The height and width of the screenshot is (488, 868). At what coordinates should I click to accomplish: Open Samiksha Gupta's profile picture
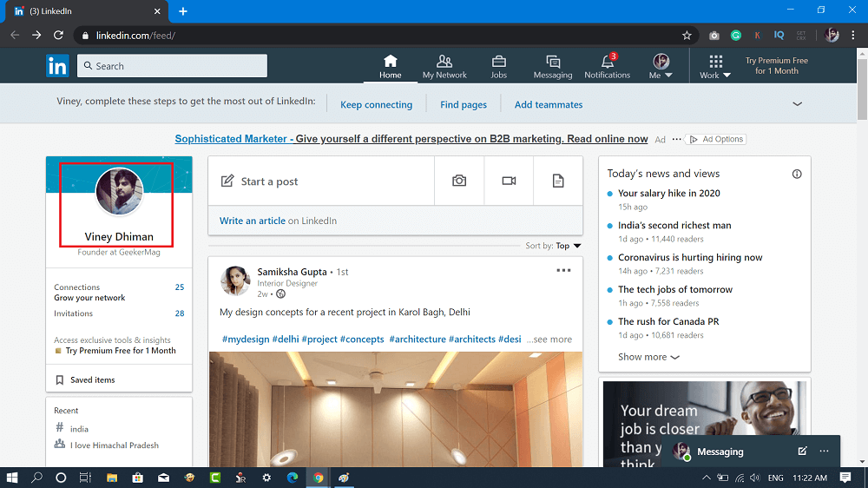click(x=234, y=280)
